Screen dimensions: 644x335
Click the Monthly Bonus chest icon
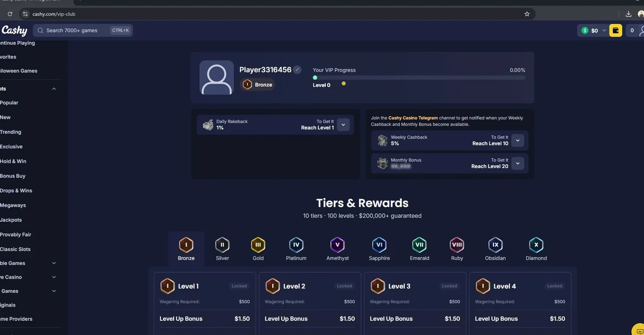coord(382,163)
